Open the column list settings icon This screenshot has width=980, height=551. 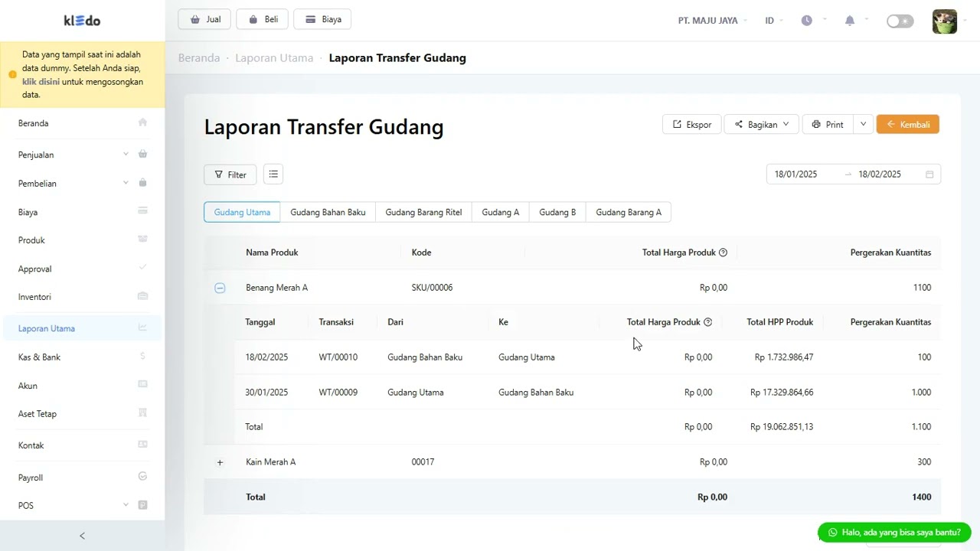273,174
